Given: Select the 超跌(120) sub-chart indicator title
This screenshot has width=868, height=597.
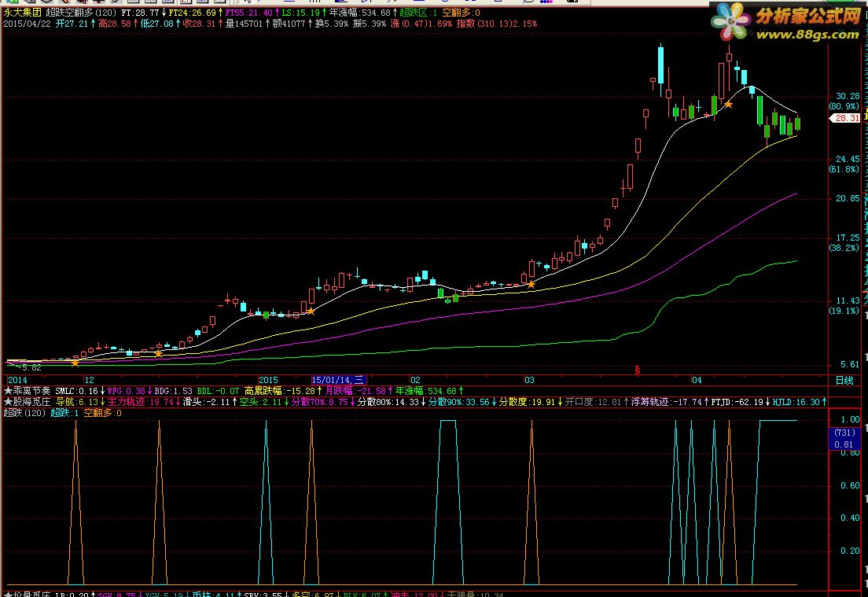Looking at the screenshot, I should pyautogui.click(x=25, y=413).
